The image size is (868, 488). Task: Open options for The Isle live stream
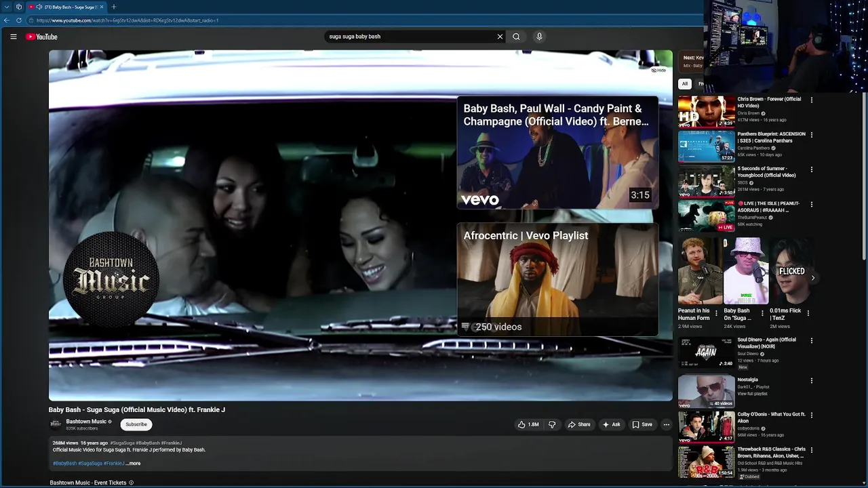click(812, 204)
